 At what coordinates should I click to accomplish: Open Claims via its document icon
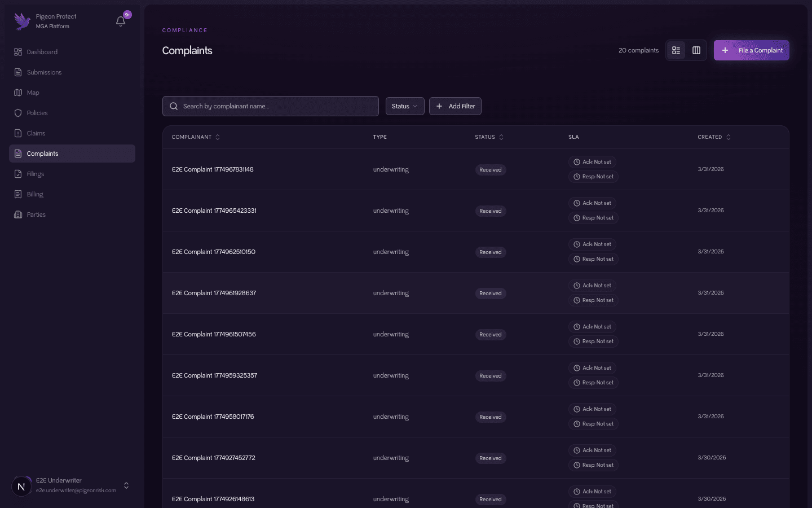[x=17, y=133]
